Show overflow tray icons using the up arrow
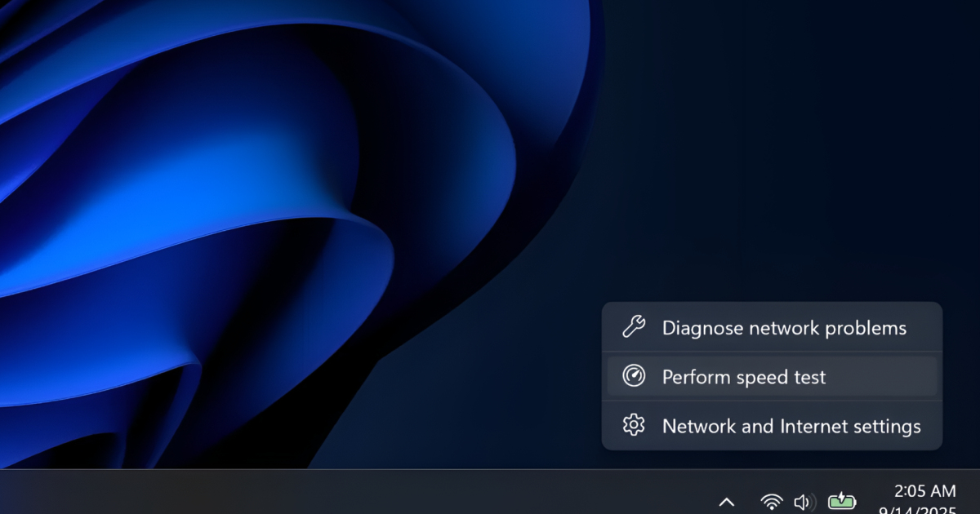This screenshot has height=514, width=980. tap(726, 501)
